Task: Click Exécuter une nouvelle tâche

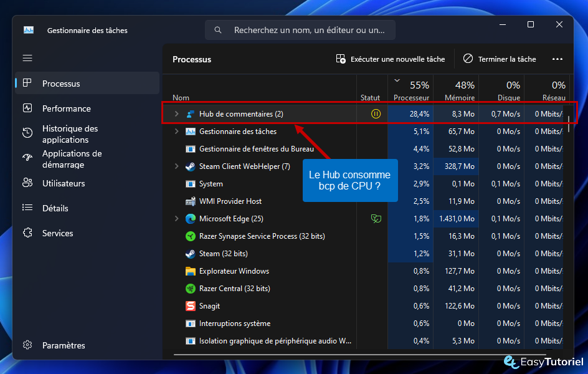Action: click(x=391, y=59)
